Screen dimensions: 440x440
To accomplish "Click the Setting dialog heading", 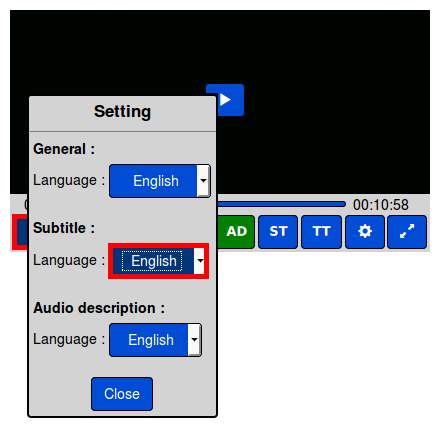I will (122, 112).
